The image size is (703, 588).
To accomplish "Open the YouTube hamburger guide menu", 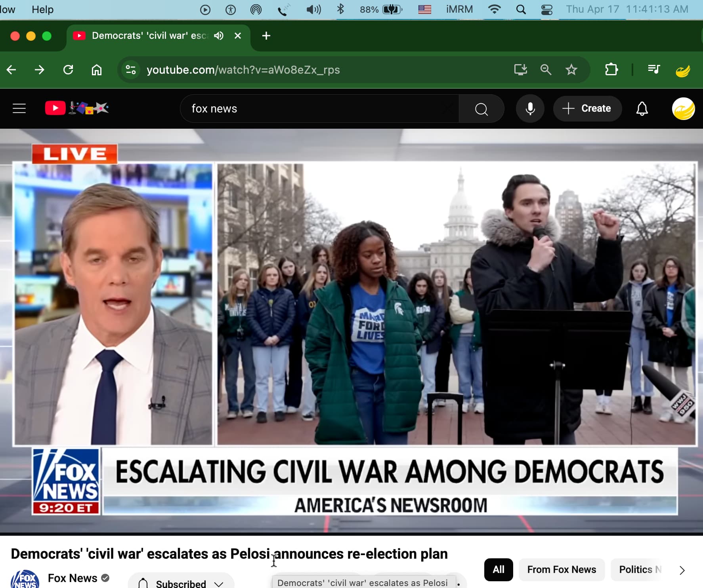I will (19, 108).
